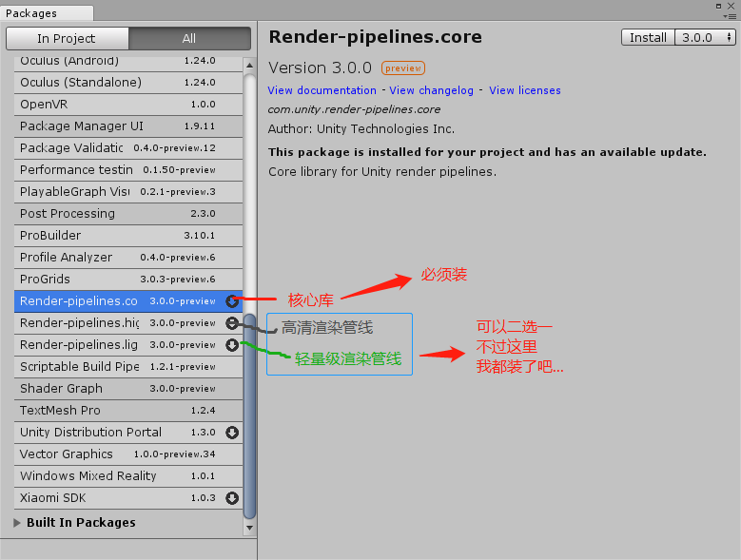Select the Profile Analyzer package

(x=128, y=258)
